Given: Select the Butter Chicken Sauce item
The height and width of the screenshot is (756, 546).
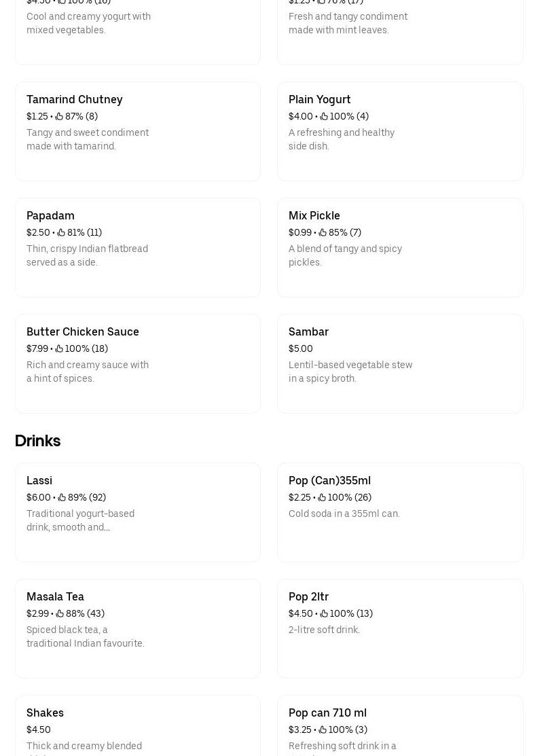Looking at the screenshot, I should point(137,363).
